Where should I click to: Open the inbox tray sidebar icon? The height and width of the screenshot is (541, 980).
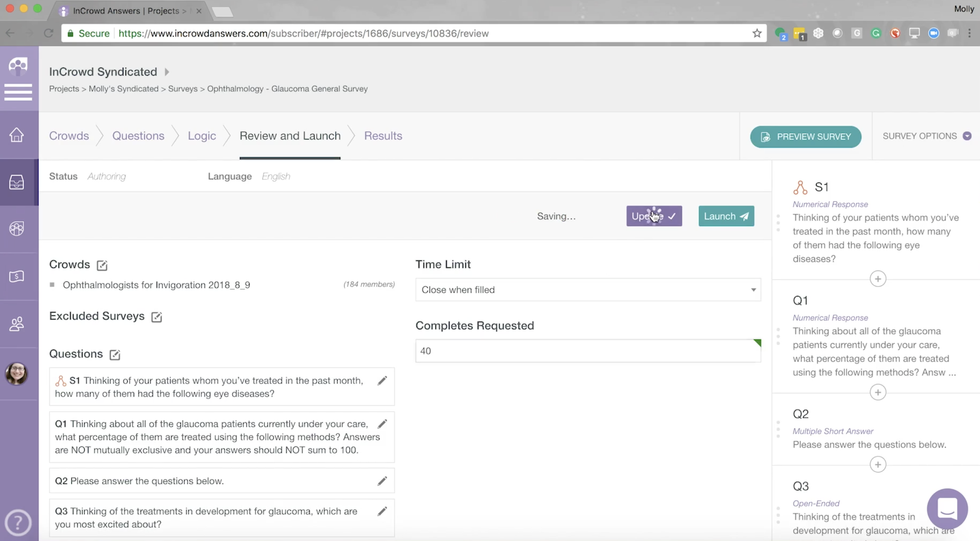tap(17, 182)
